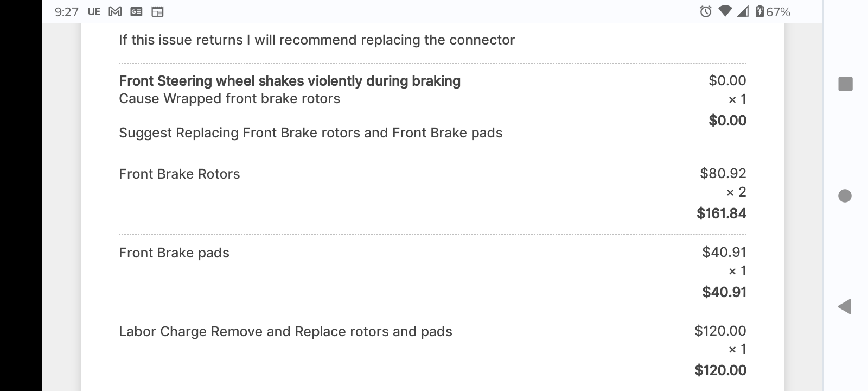Select the Front Brake Rotors line item
The height and width of the screenshot is (391, 868).
pos(180,174)
